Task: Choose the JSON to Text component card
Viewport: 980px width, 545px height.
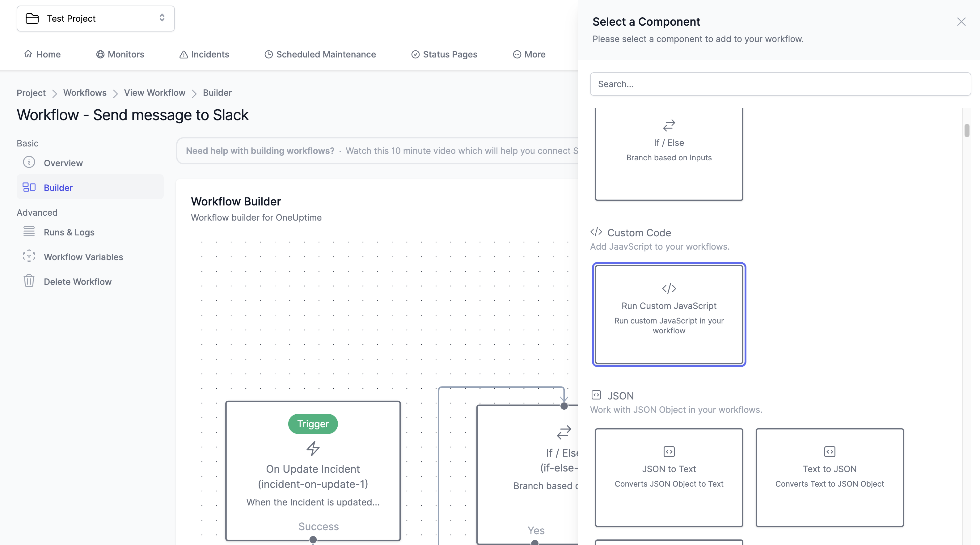Action: (669, 478)
